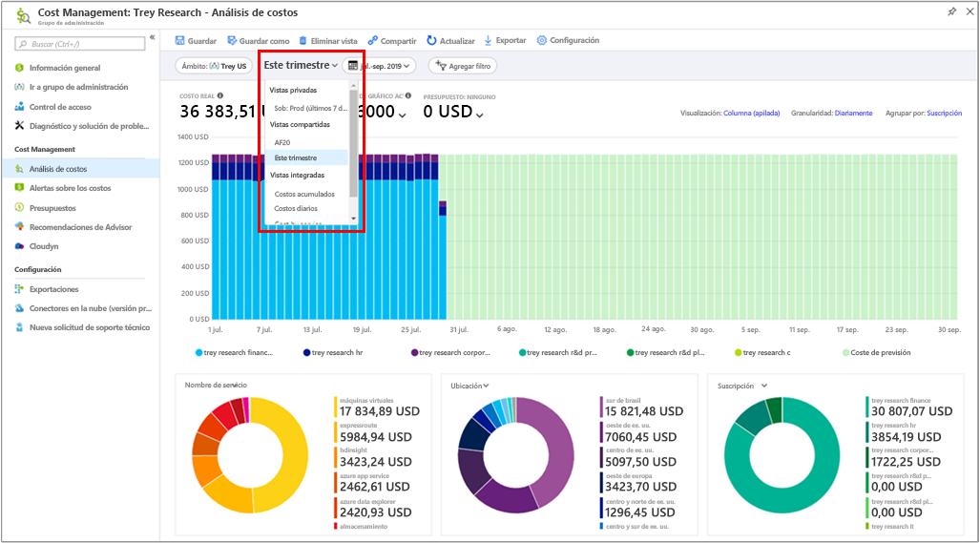The height and width of the screenshot is (543, 980).
Task: Expand the 0 USD budget dropdown chevron
Action: [x=479, y=115]
